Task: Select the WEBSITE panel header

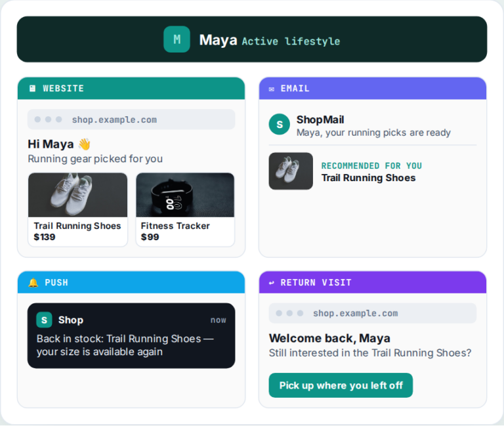Action: (x=131, y=89)
